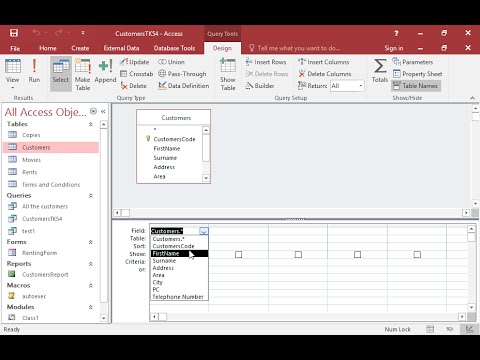480x360 pixels.
Task: Run the query with the Run button
Action: tap(34, 71)
